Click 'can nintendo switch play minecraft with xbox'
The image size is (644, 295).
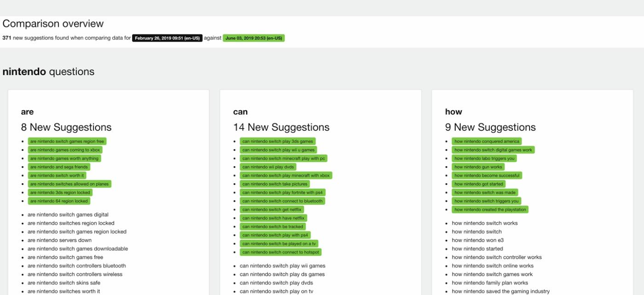coord(286,175)
